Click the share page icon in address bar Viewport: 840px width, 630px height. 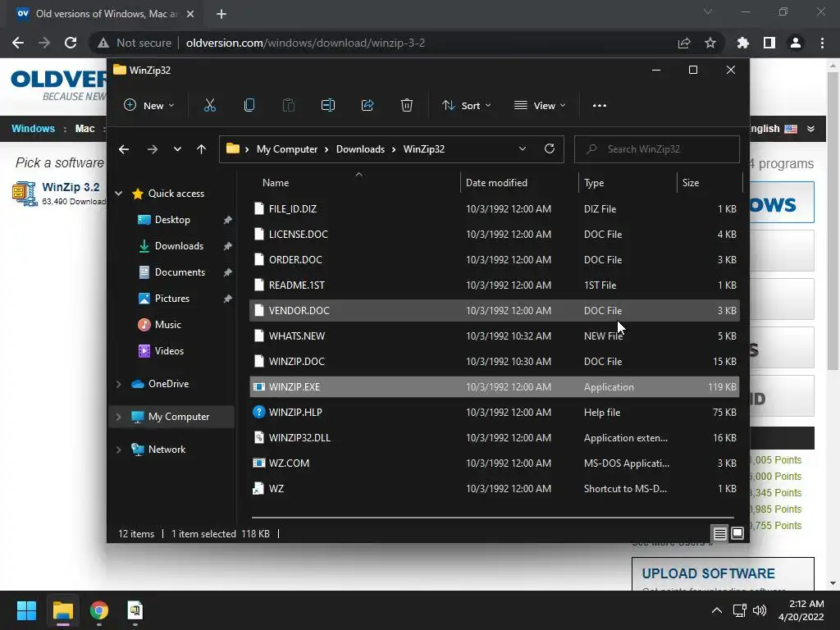click(x=684, y=43)
